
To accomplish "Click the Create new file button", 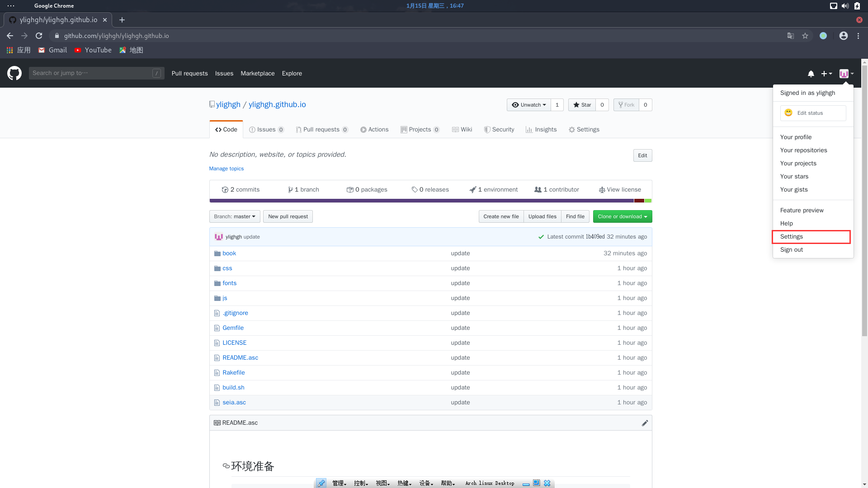I will 501,216.
